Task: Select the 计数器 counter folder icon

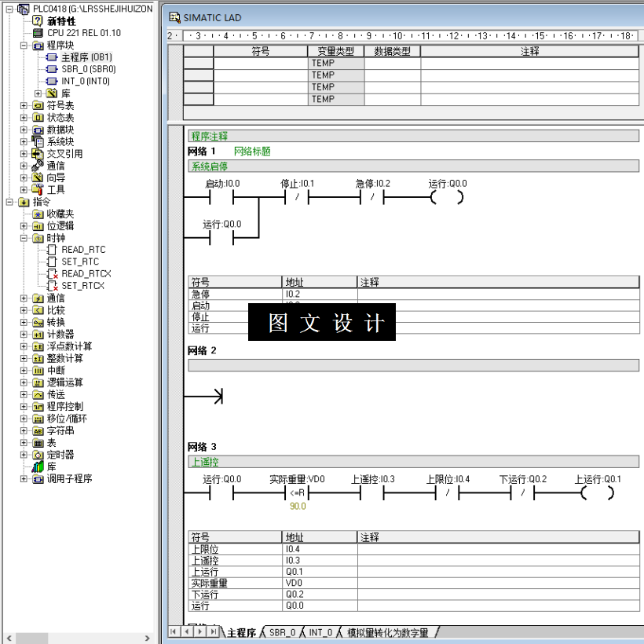Action: (x=38, y=335)
